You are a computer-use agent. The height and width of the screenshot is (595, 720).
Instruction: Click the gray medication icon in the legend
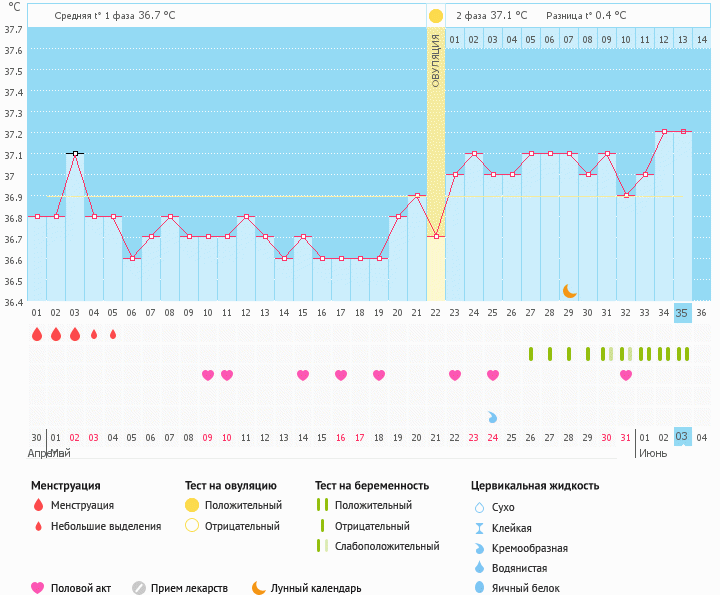139,588
